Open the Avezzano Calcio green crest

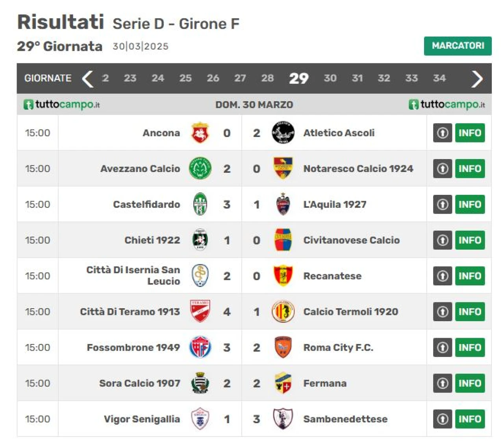click(x=200, y=168)
